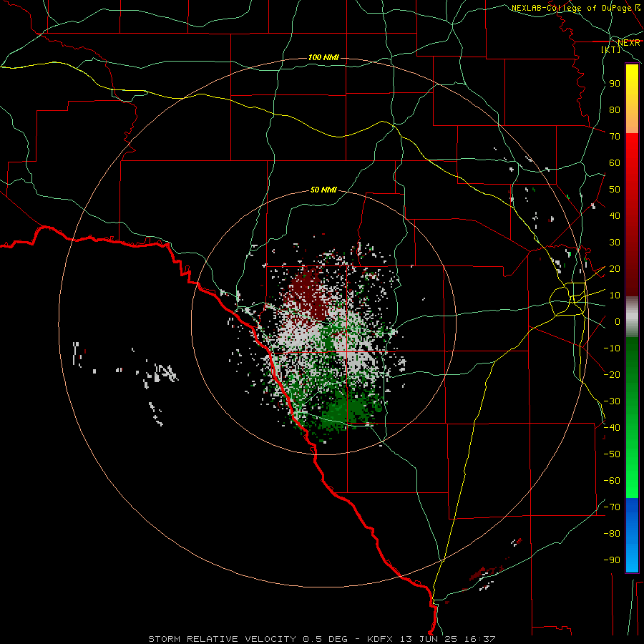Select the positive 90 knot scale label
Image resolution: width=644 pixels, height=644 pixels.
tap(615, 84)
